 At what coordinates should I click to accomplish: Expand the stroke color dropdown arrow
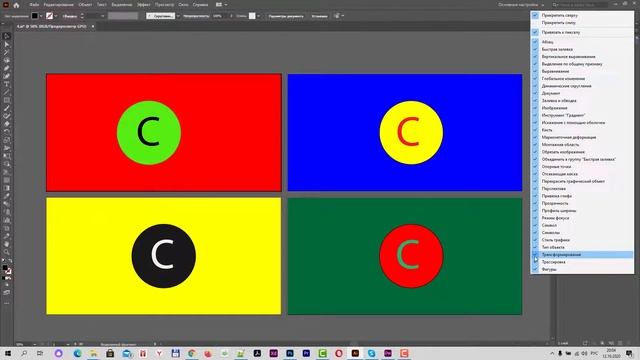coord(56,16)
